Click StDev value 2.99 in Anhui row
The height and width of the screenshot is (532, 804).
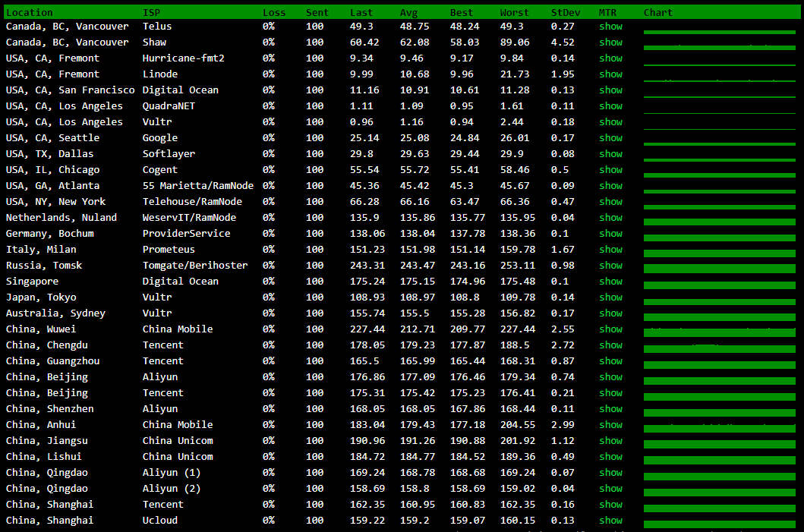tap(563, 424)
